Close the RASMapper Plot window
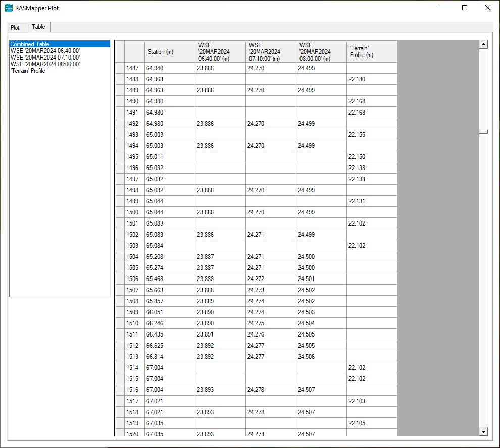Screen dimensions: 500x448 (488, 8)
